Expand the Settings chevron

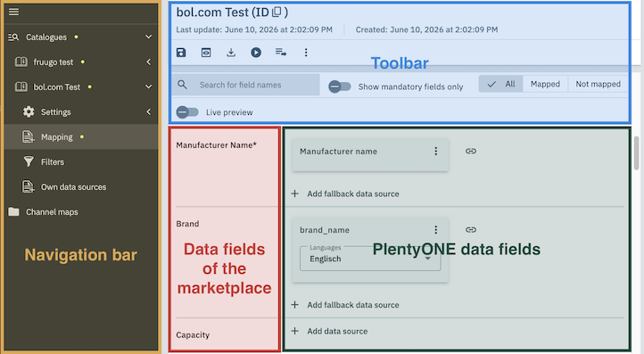coord(148,111)
